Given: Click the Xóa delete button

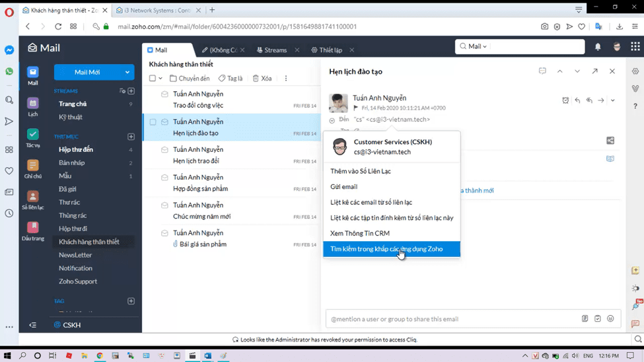Looking at the screenshot, I should coord(262,79).
